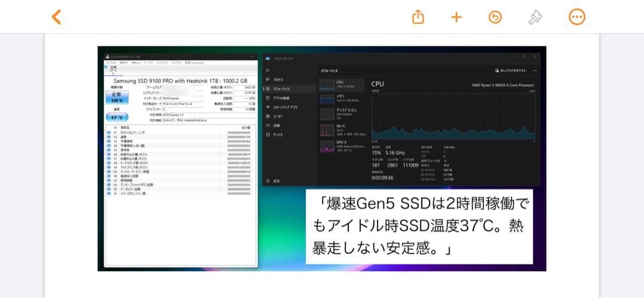Select the ディスク 0 (C:) performance entry
The height and width of the screenshot is (298, 644).
(x=342, y=114)
